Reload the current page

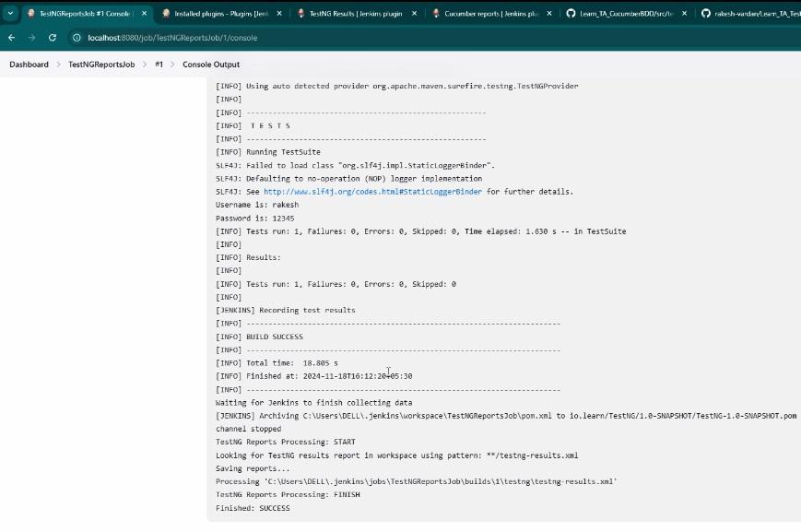[x=53, y=38]
